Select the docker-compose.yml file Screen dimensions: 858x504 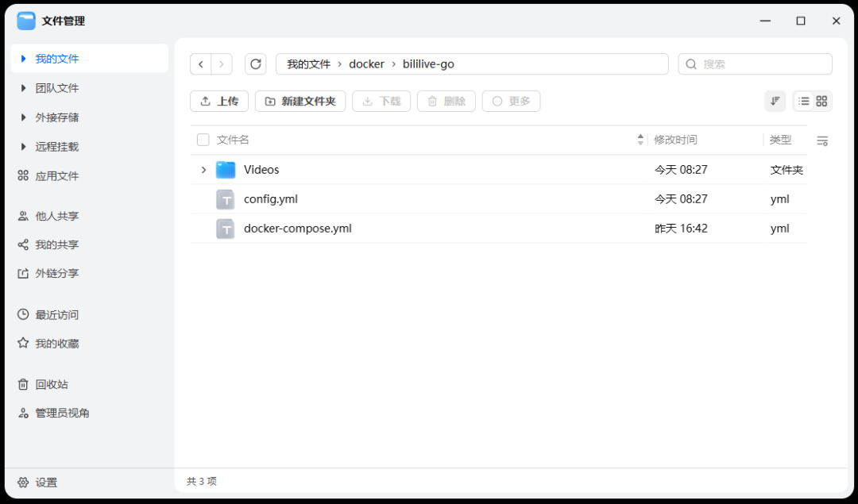click(x=297, y=229)
